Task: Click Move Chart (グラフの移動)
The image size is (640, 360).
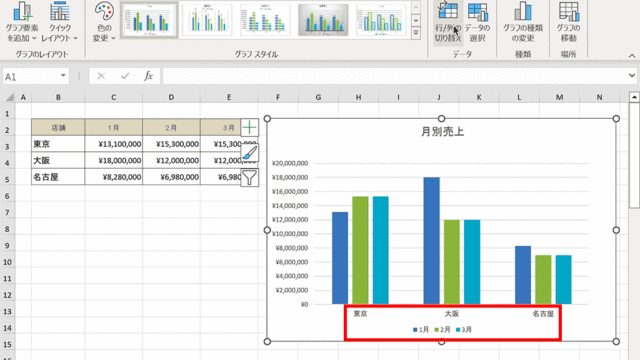Action: pos(569,22)
